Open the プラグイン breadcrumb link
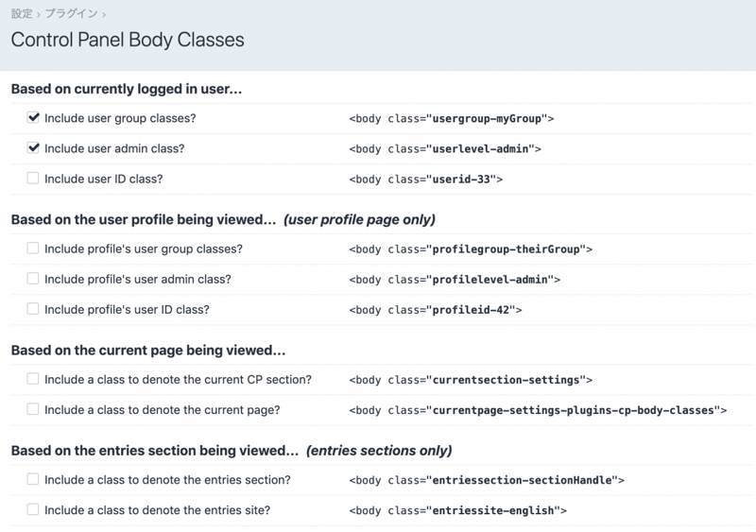756x532 pixels. 71,14
